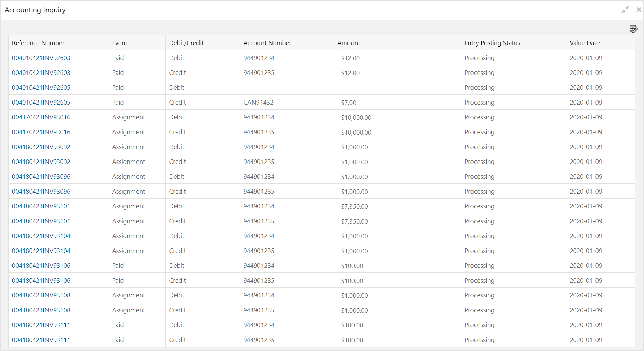
Task: Open Paid Debit reference 004010421INV92603
Action: tap(41, 58)
